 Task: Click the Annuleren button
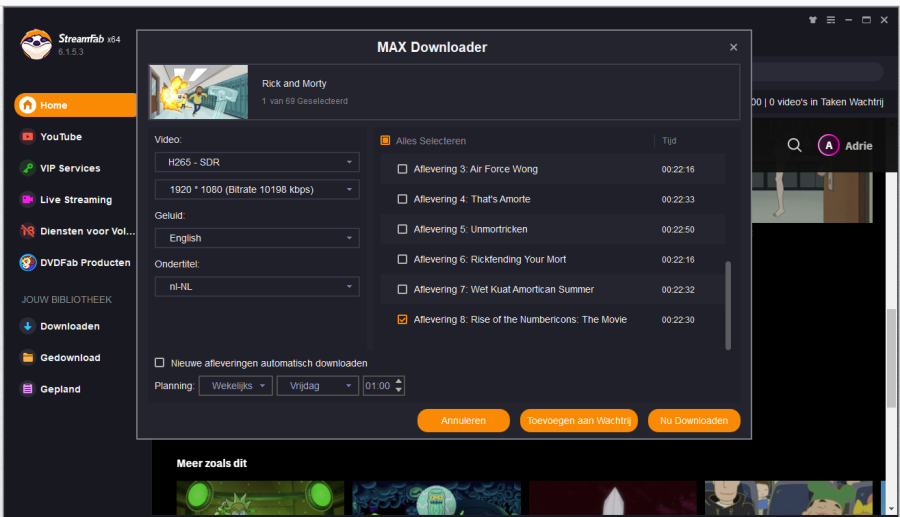pos(463,421)
